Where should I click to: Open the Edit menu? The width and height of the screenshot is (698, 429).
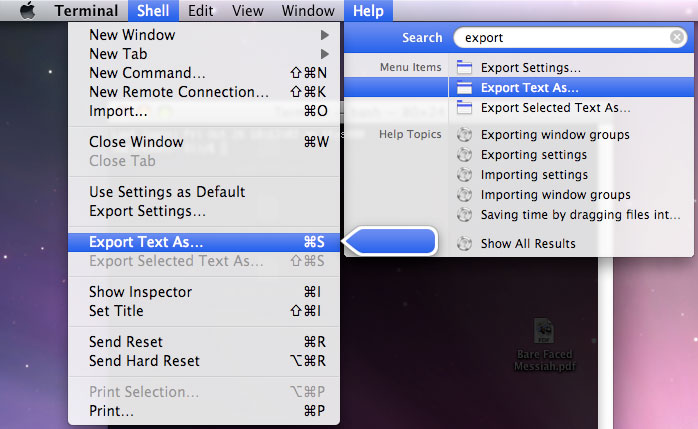click(200, 10)
